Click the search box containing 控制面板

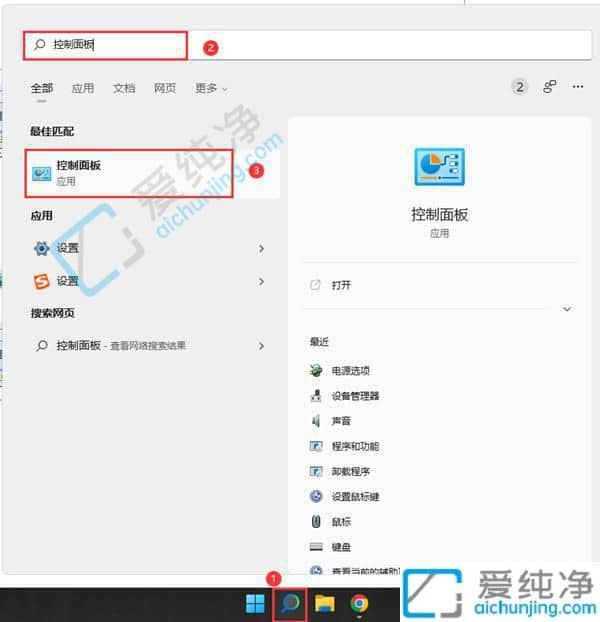pos(307,45)
